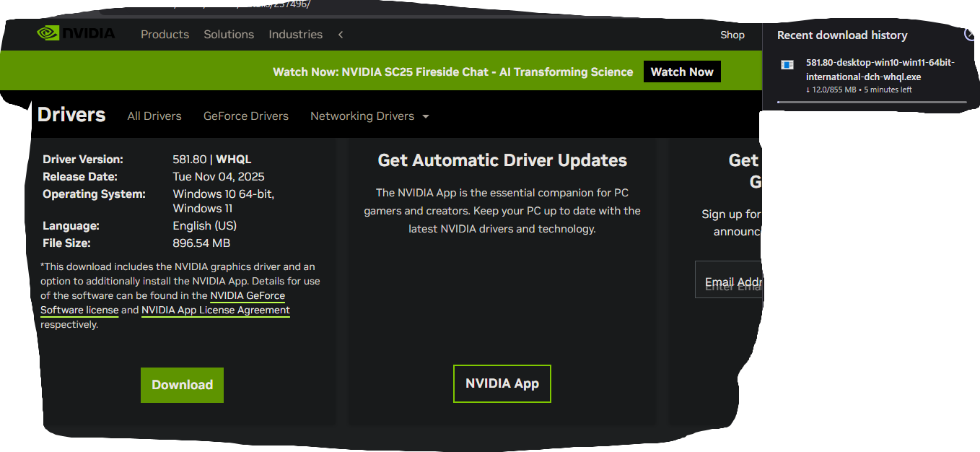Click the Get Automatic Driver Updates heading
This screenshot has width=980, height=452.
[502, 160]
